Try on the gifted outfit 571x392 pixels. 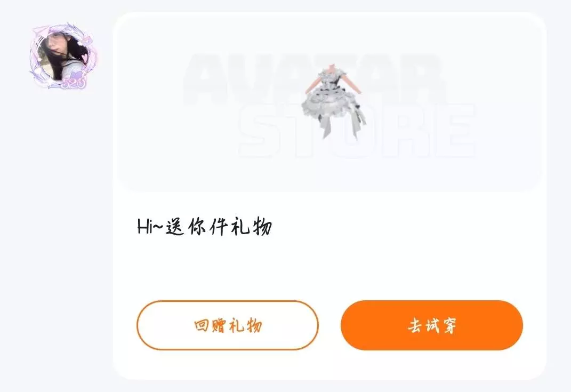click(431, 325)
